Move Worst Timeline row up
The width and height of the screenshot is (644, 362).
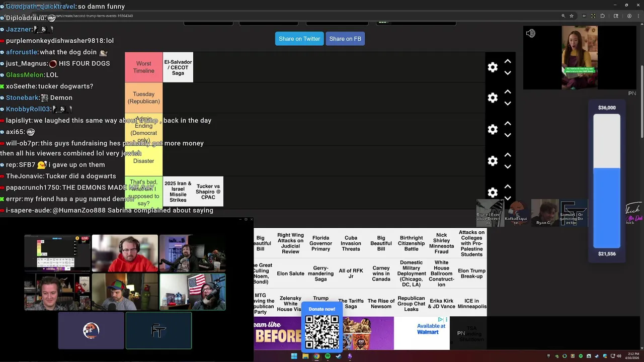[x=508, y=61]
